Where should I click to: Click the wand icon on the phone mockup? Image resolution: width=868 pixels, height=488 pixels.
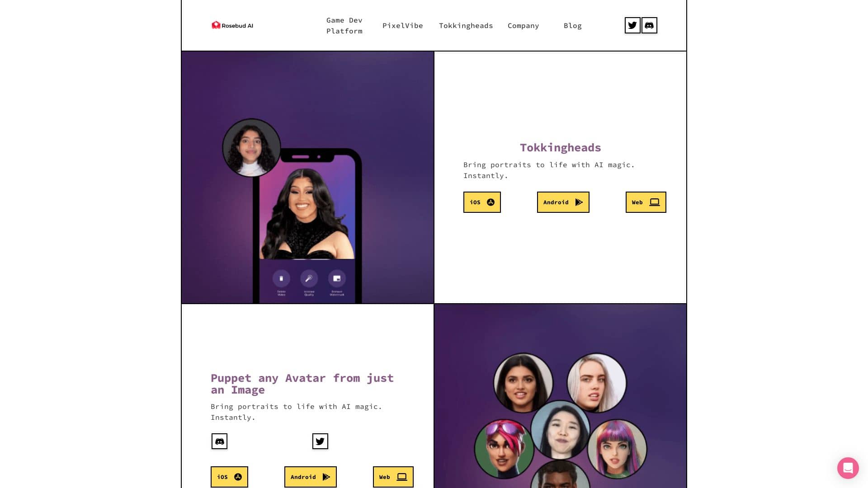click(x=309, y=278)
